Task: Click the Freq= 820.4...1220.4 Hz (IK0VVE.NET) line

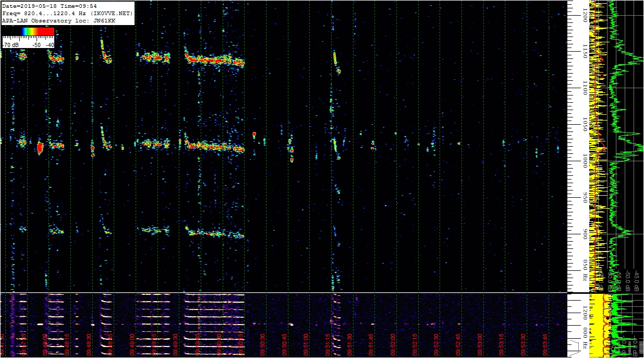Action: pyautogui.click(x=68, y=13)
